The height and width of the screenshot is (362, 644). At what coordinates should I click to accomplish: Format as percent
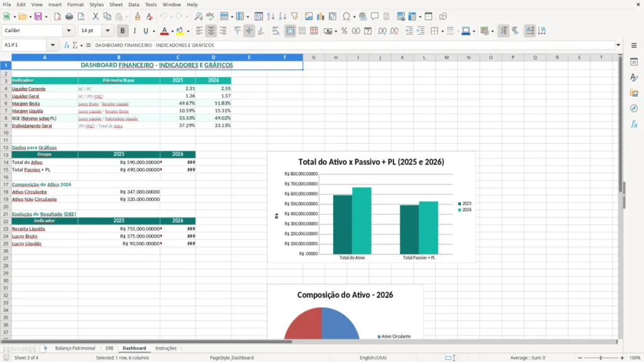pos(344,31)
